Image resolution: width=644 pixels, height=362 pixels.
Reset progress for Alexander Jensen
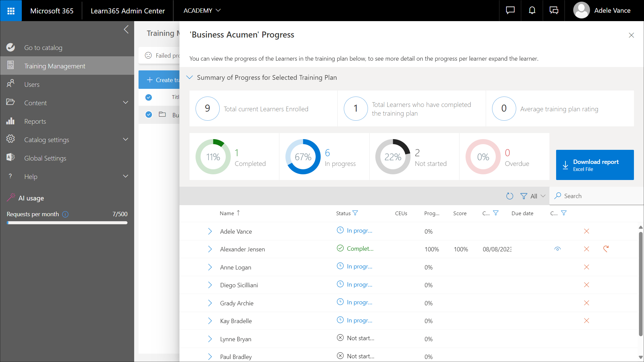click(606, 249)
